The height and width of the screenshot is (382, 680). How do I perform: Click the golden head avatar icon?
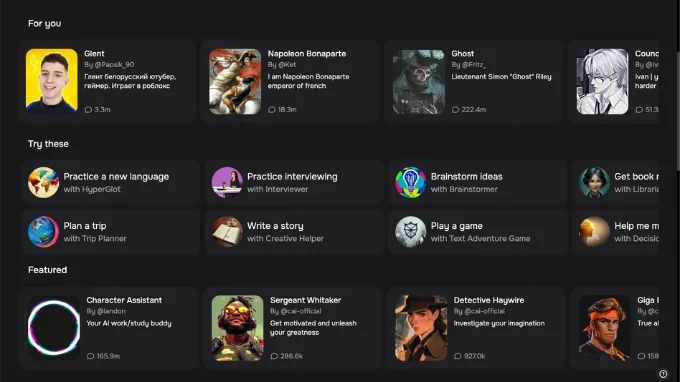(x=594, y=232)
